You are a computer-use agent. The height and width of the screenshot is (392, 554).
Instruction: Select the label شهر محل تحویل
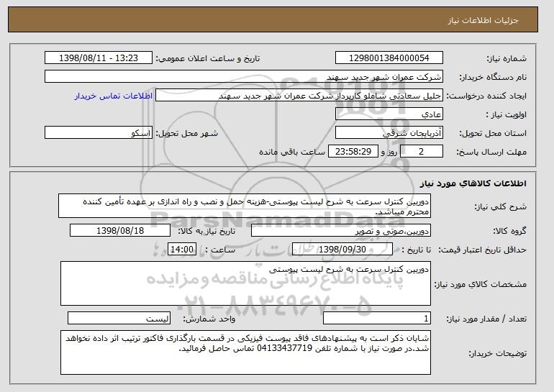pyautogui.click(x=187, y=134)
